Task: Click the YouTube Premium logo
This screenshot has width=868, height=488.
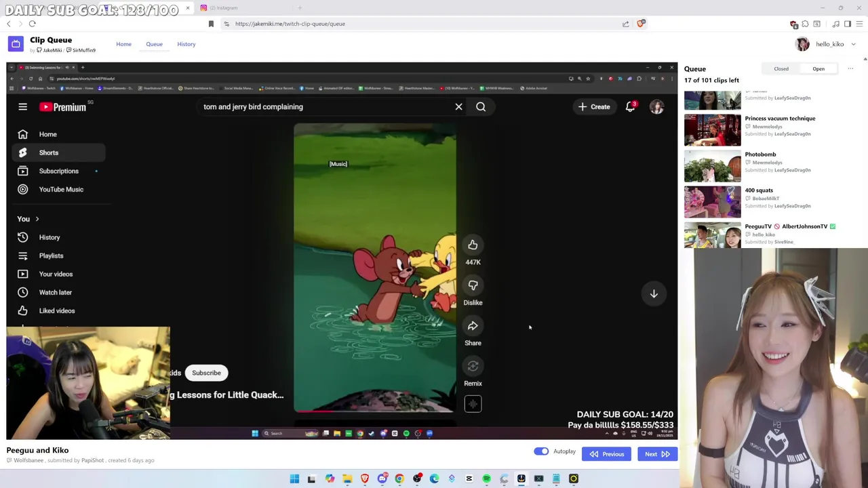Action: coord(63,107)
